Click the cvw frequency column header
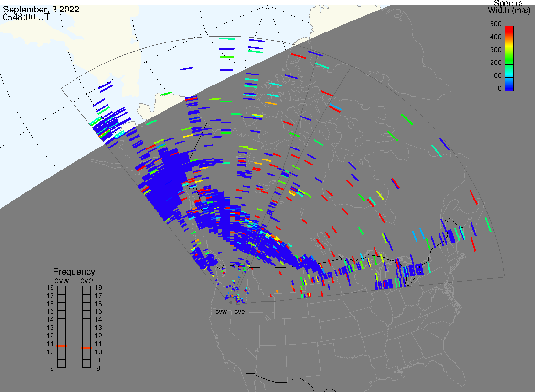 click(62, 280)
